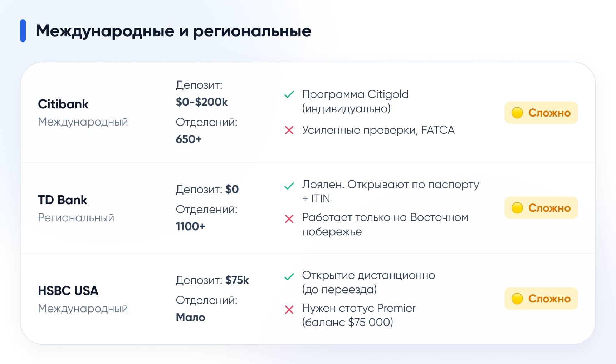616x364 pixels.
Task: Click the red cross next to FATCA checks
Action: [289, 130]
